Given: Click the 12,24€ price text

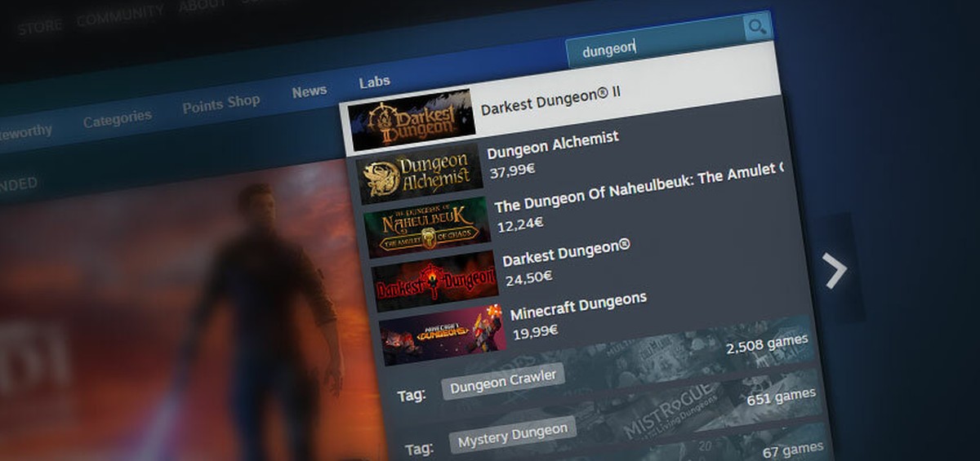Looking at the screenshot, I should tap(519, 223).
